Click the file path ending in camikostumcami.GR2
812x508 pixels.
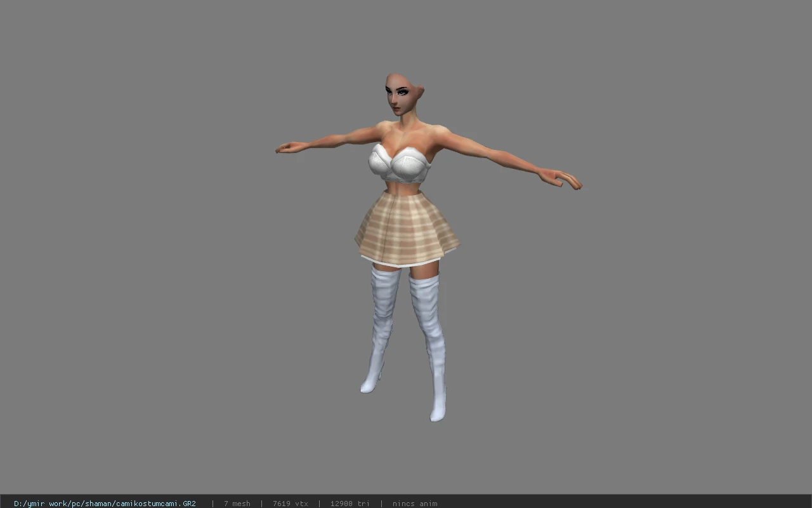[105, 504]
